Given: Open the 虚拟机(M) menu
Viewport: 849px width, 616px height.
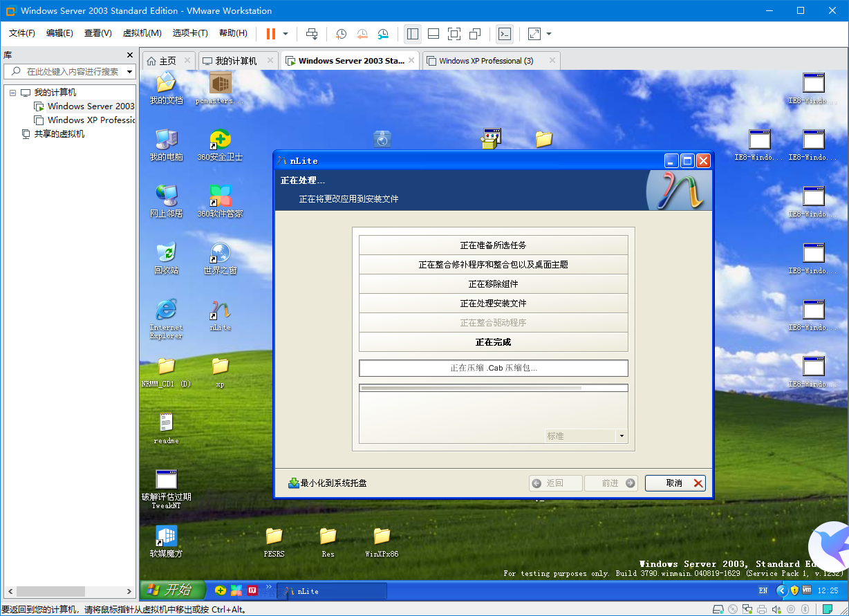Looking at the screenshot, I should 142,33.
